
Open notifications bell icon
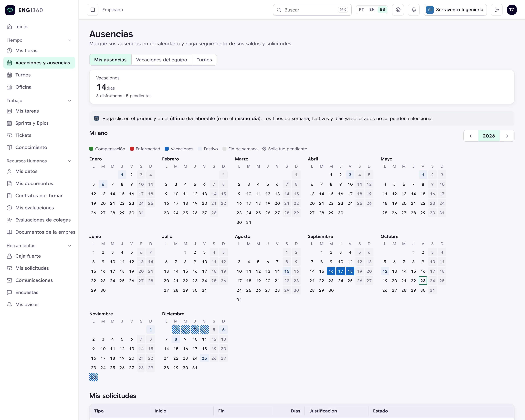coord(414,10)
